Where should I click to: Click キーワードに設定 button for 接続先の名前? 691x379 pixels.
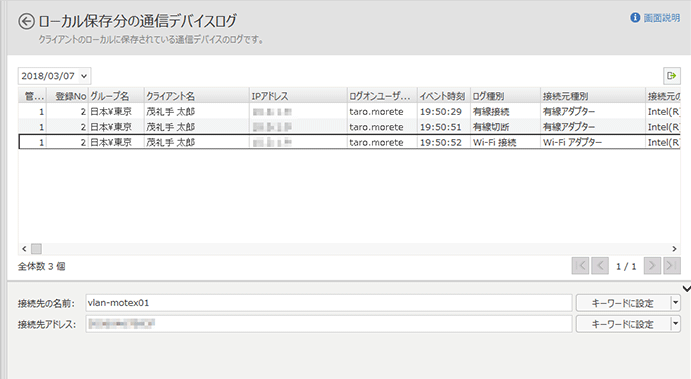point(623,303)
